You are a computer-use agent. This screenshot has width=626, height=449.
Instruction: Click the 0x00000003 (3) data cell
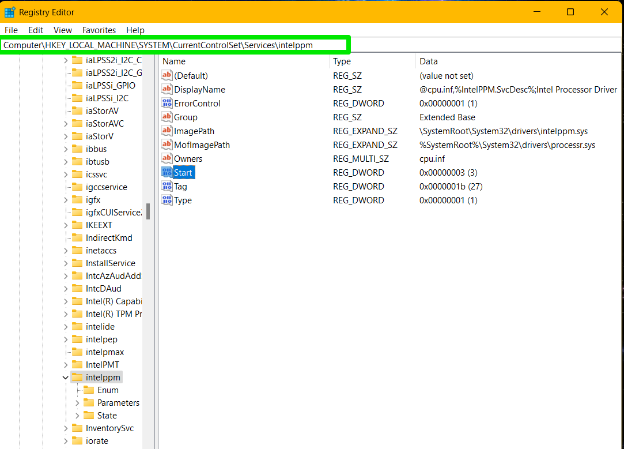pyautogui.click(x=448, y=172)
